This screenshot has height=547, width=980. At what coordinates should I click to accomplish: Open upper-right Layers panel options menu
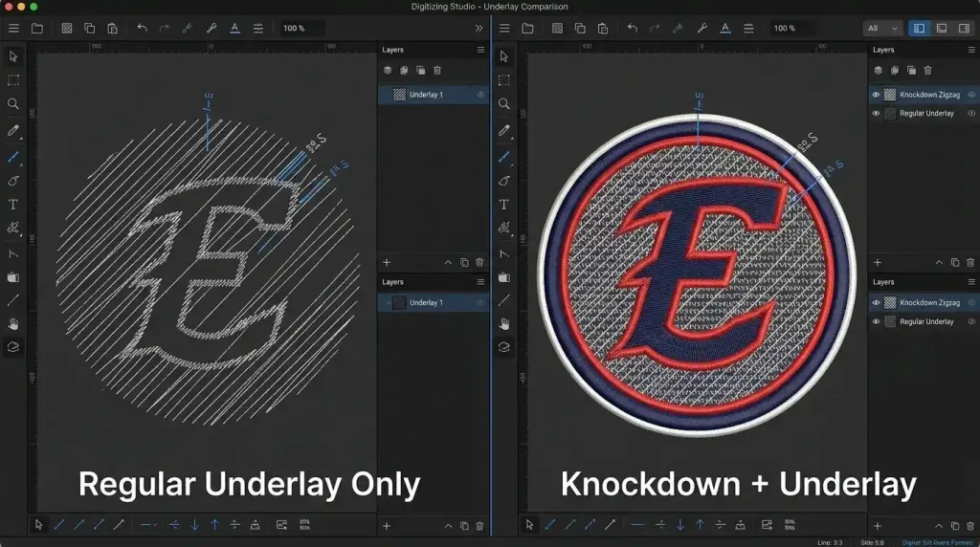tap(971, 50)
